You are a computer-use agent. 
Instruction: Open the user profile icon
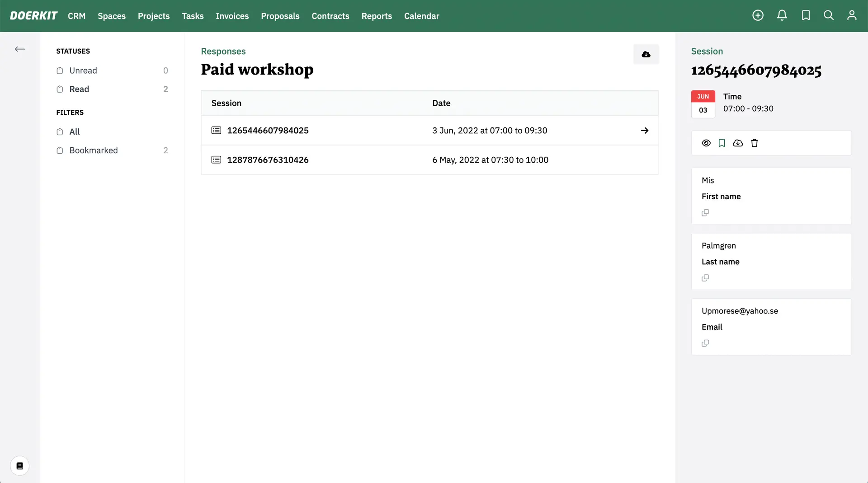click(x=852, y=15)
